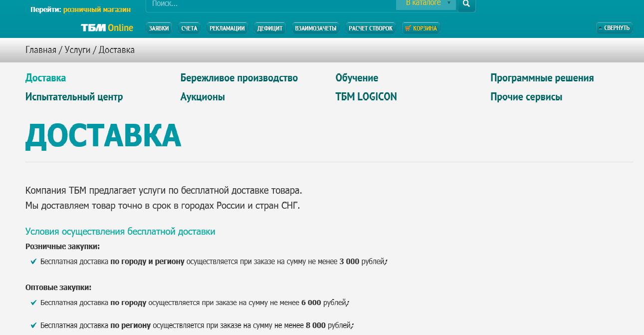Launch «Расчет створок»
Viewport: 644px width, 335px height.
coord(371,28)
